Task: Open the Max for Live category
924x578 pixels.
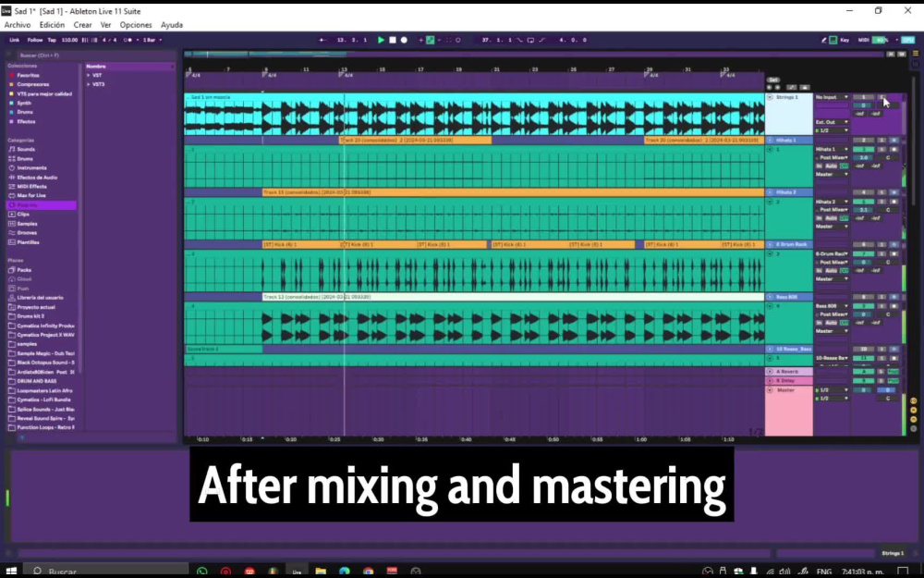Action: click(x=30, y=196)
